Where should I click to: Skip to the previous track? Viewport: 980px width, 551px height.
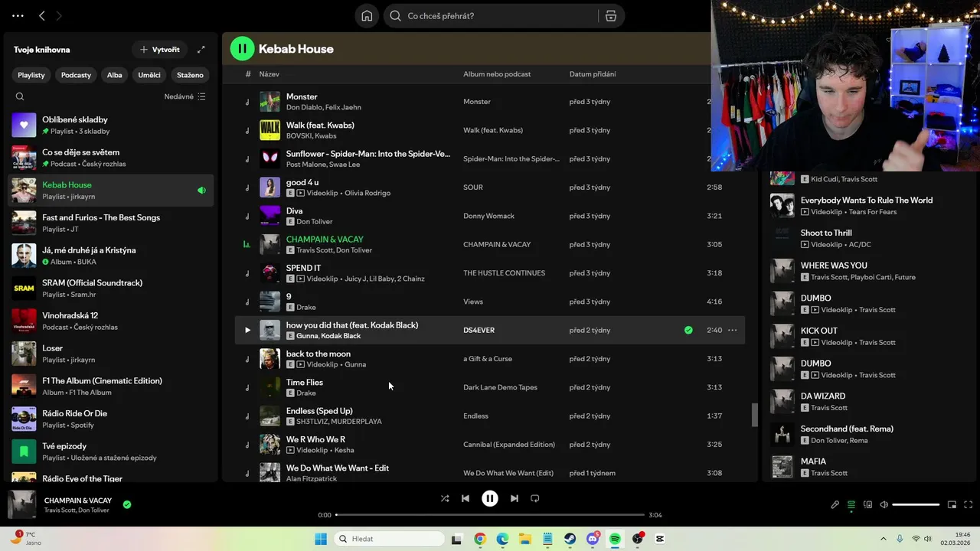pyautogui.click(x=465, y=498)
